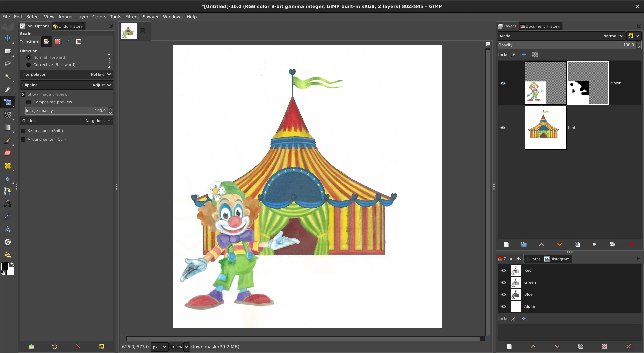Select the Paintbrush tool

click(x=7, y=141)
